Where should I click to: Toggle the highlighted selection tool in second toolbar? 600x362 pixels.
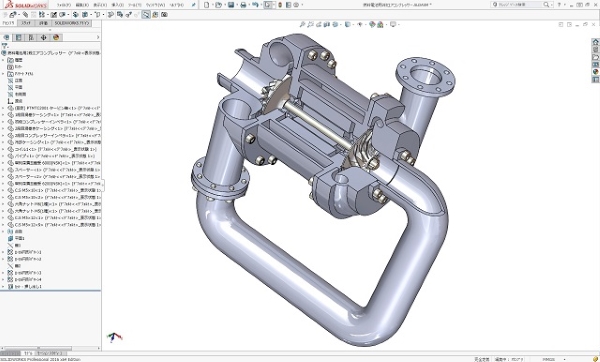click(x=146, y=15)
